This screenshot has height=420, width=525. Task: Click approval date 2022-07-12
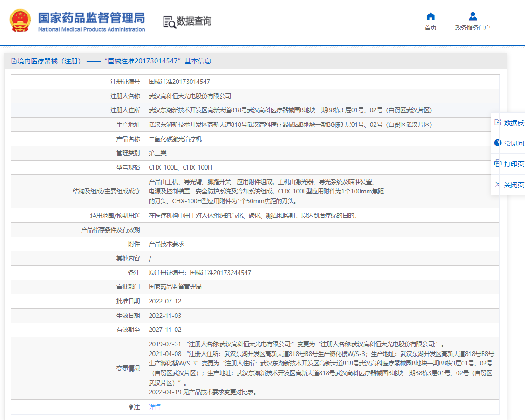(x=165, y=301)
